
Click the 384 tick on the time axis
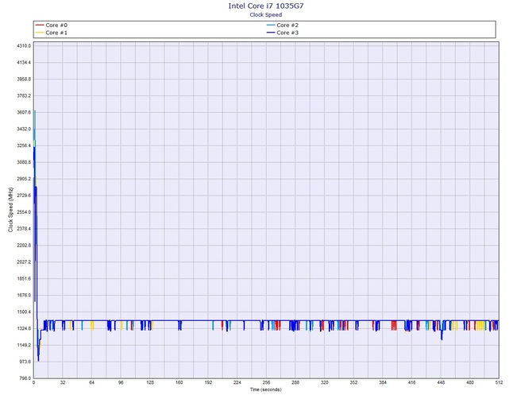[x=383, y=382]
